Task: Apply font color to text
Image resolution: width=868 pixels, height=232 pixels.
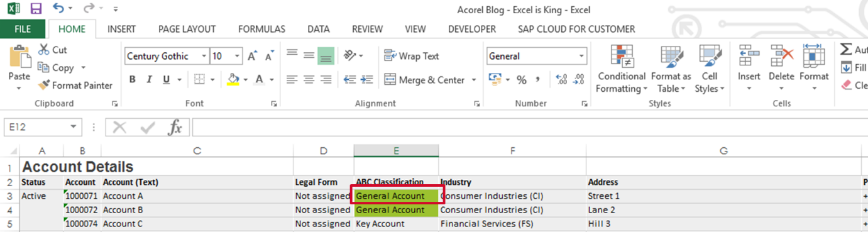Action: point(259,79)
